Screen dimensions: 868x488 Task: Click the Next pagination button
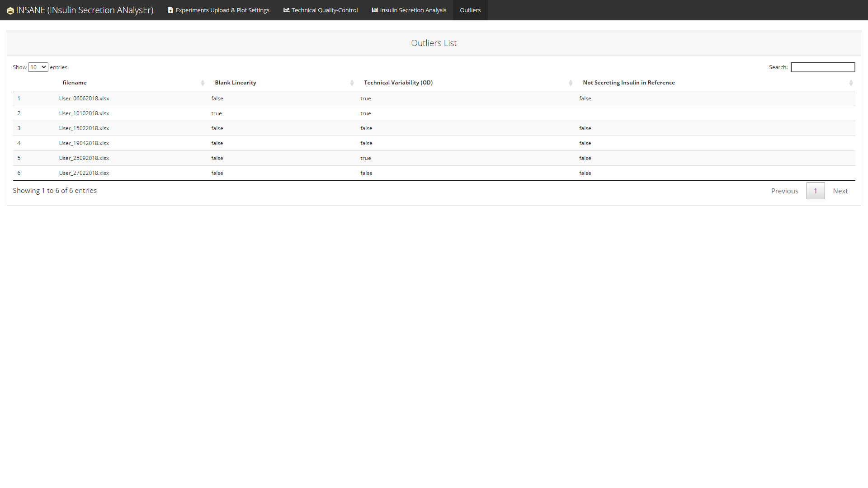click(x=840, y=191)
